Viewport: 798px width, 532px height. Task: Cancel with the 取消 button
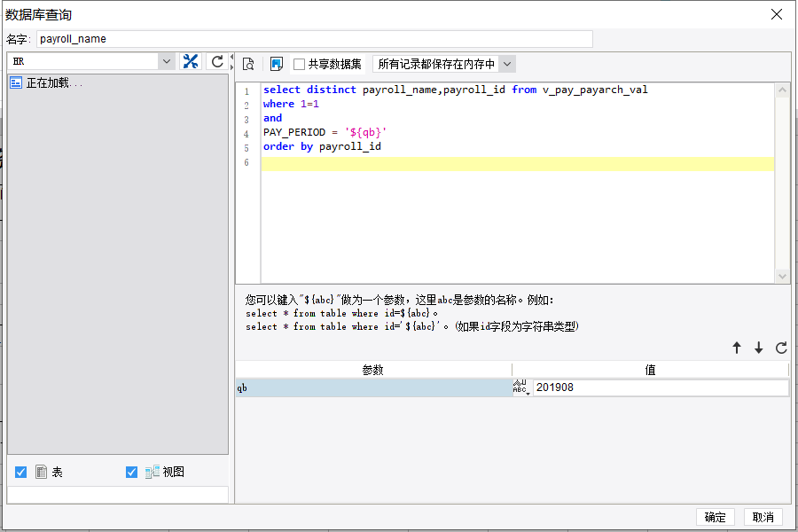tap(763, 517)
